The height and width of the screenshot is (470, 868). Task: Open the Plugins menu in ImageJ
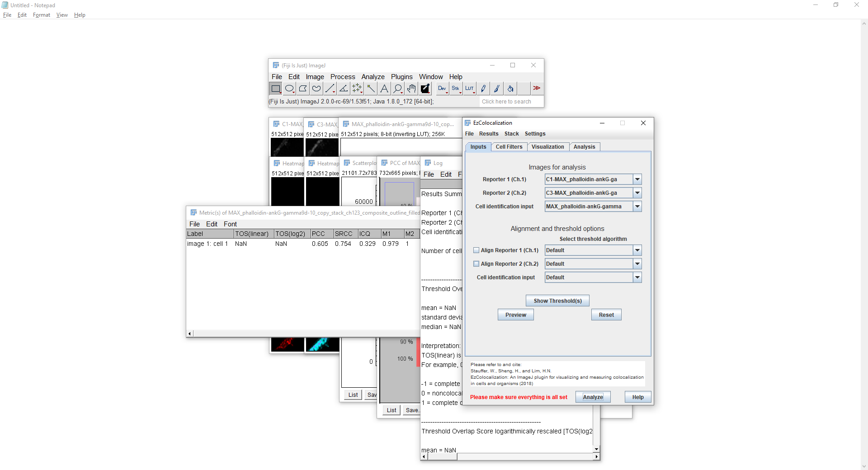(401, 77)
